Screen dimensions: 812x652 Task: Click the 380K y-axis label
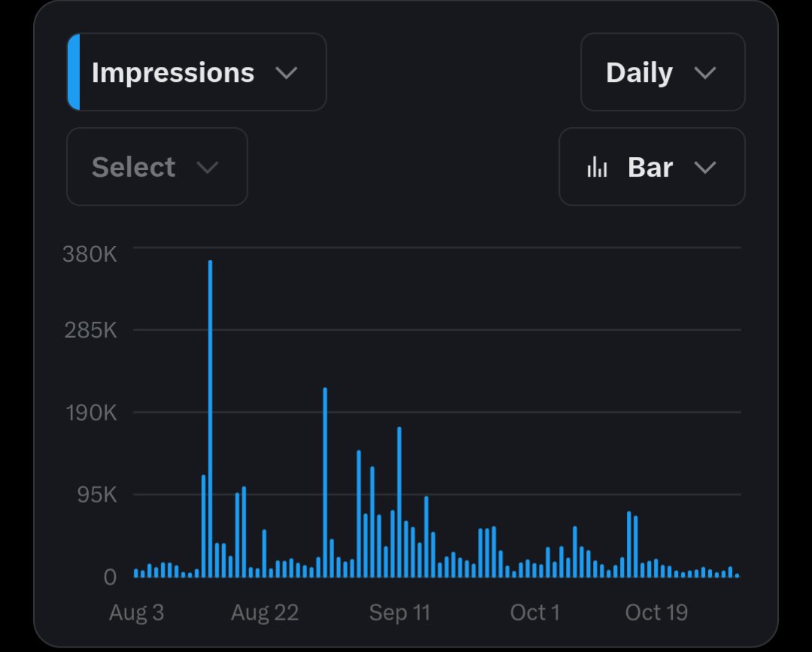coord(90,254)
